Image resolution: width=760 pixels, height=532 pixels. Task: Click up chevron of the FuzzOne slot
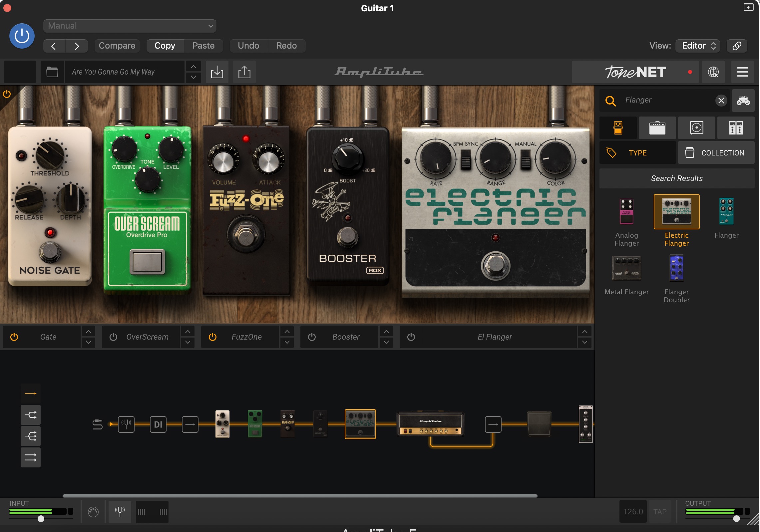click(x=287, y=332)
